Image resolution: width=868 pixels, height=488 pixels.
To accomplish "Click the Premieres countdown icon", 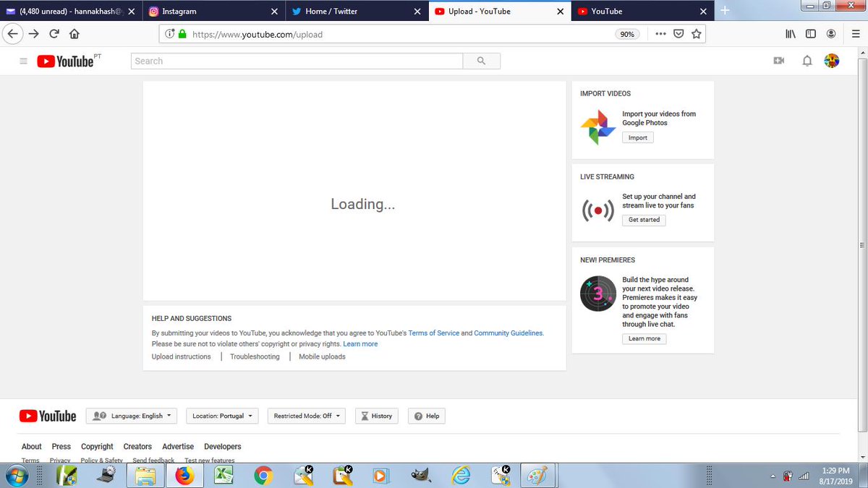I will click(598, 294).
